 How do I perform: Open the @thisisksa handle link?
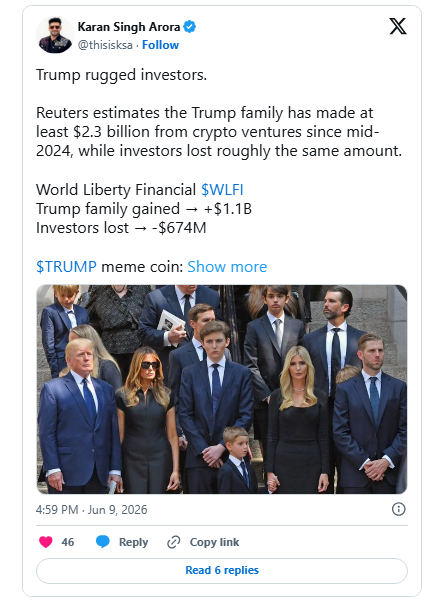click(105, 45)
